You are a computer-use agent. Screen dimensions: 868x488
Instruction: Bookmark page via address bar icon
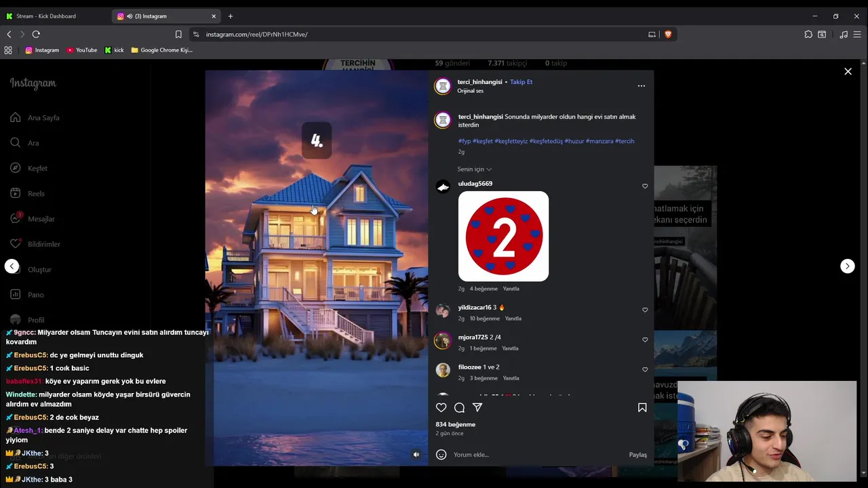coord(178,35)
